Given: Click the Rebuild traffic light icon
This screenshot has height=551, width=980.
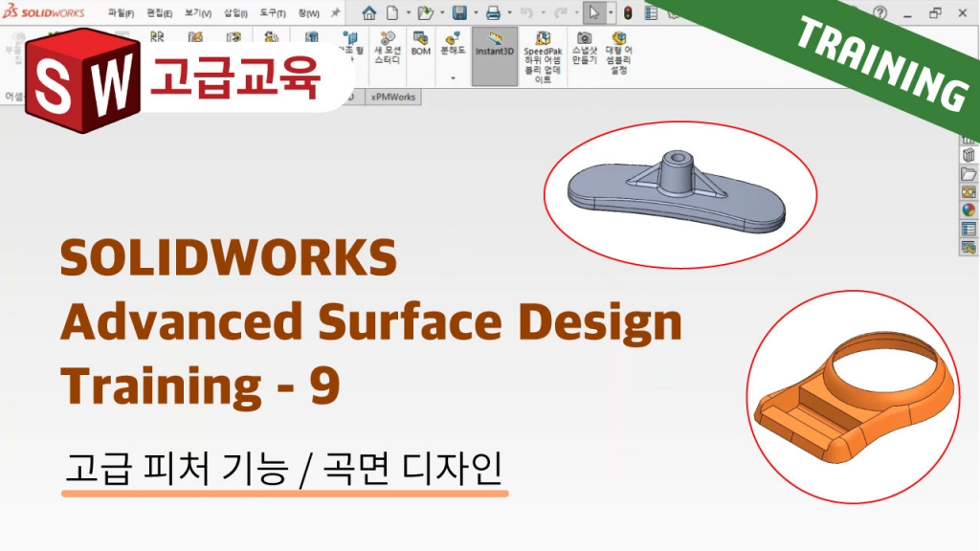Looking at the screenshot, I should coord(628,12).
